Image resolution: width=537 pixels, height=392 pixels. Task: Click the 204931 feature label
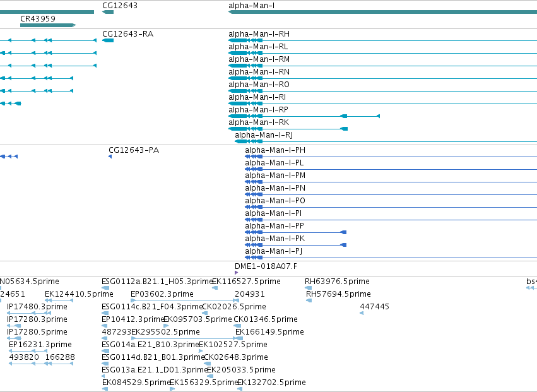point(250,294)
